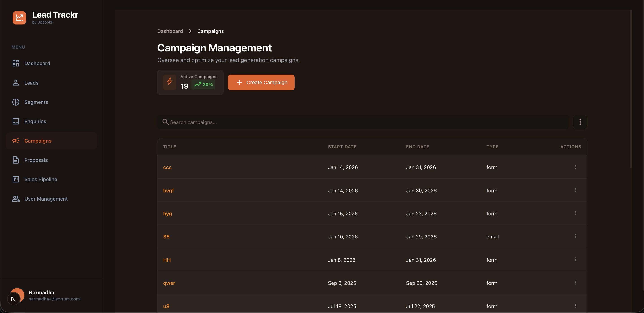The height and width of the screenshot is (313, 644).
Task: Open actions menu for campaign qwer
Action: [576, 282]
